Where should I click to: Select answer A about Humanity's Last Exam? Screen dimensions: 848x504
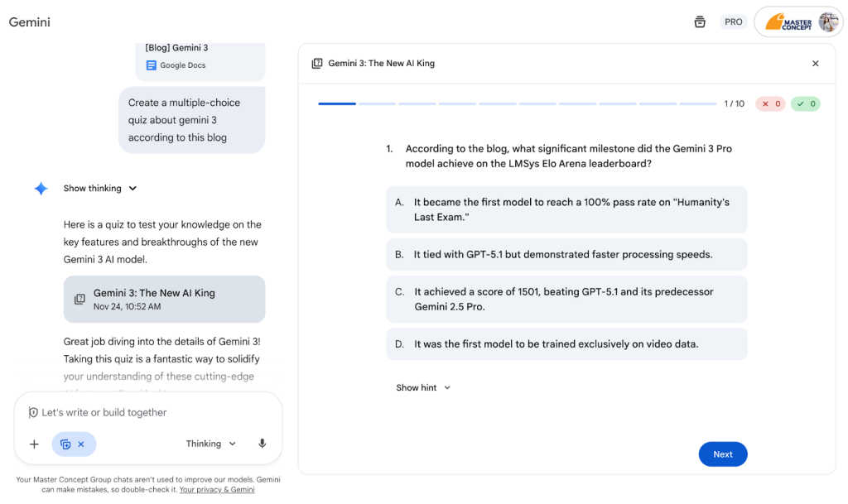(566, 209)
